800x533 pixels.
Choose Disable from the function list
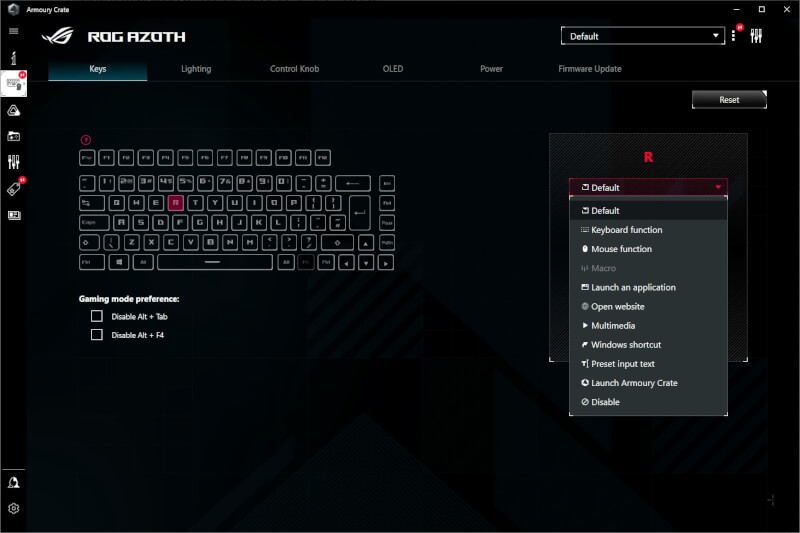(648, 402)
